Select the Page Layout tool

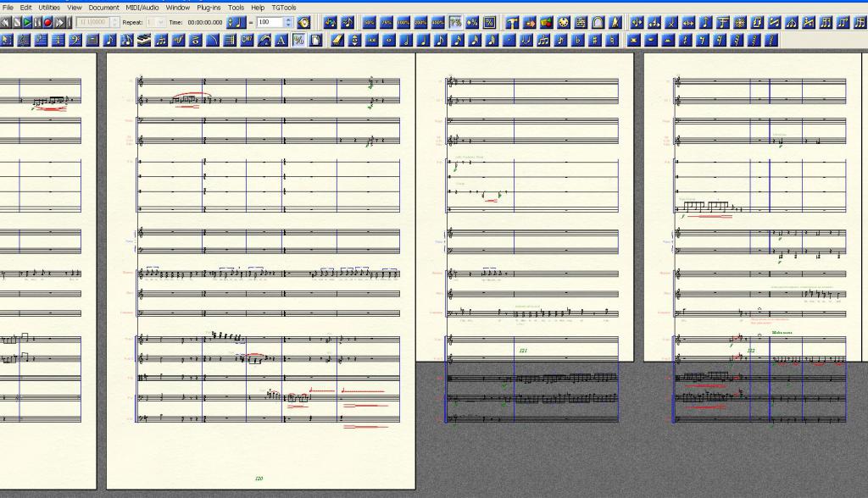click(315, 40)
